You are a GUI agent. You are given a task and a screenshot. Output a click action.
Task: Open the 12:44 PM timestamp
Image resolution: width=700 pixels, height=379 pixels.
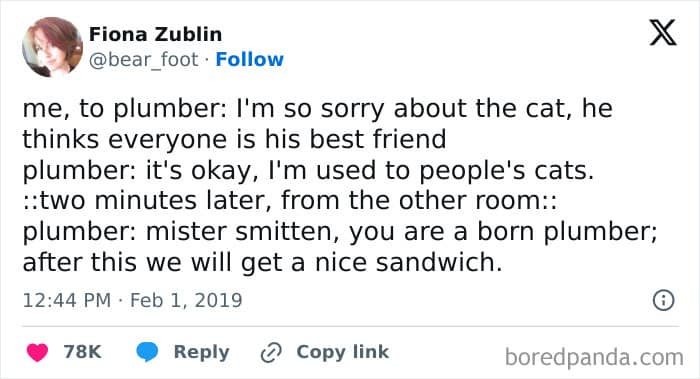pos(67,300)
